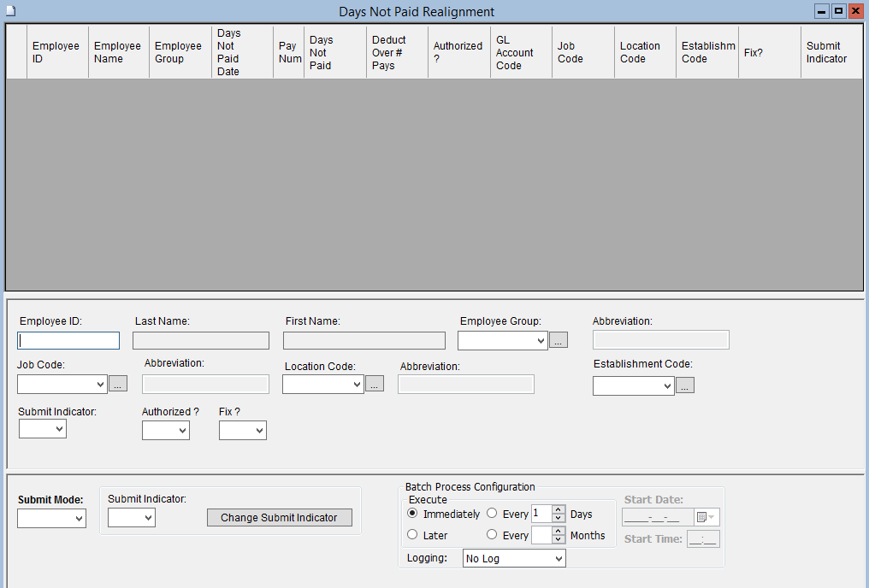The width and height of the screenshot is (869, 588).
Task: Decrease the Every Months spinner value
Action: pos(559,539)
